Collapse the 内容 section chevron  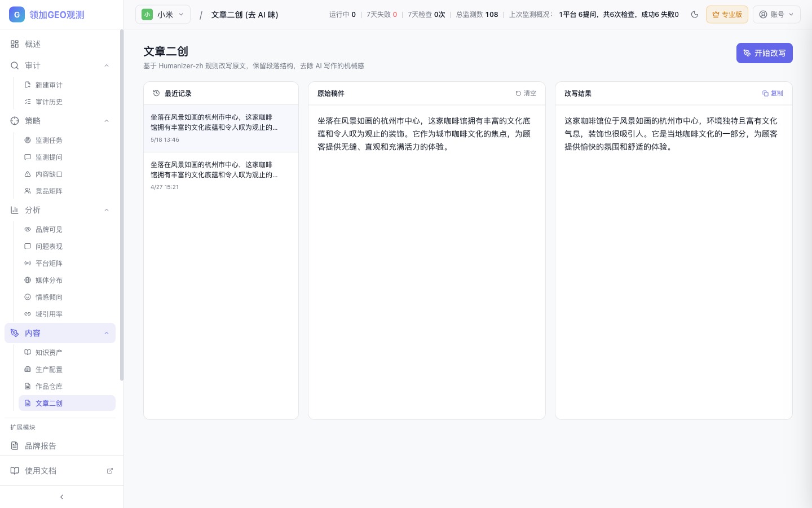(107, 333)
